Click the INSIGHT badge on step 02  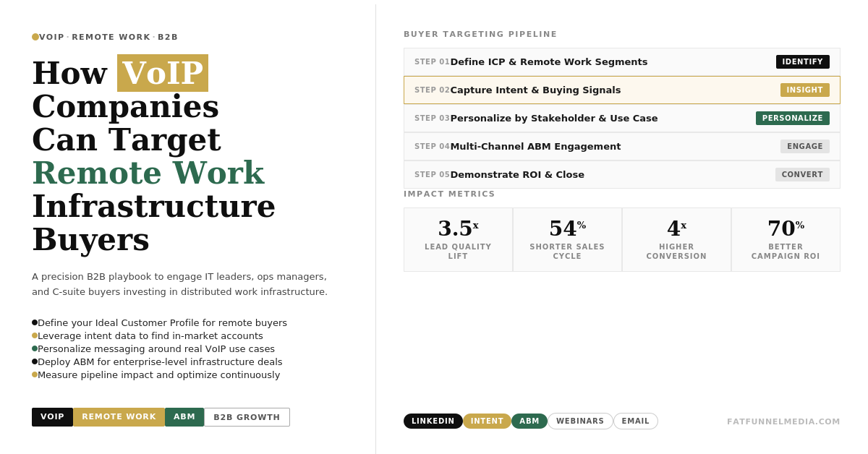click(x=804, y=90)
